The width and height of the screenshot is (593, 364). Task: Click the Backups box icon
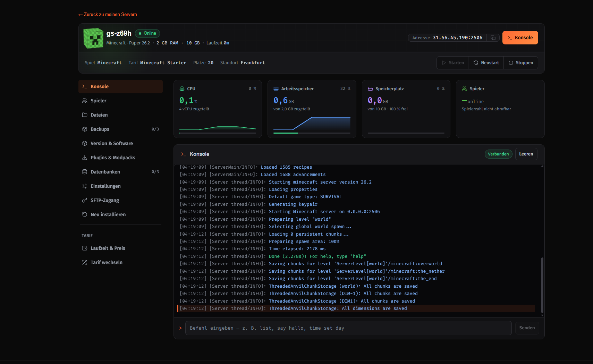(x=85, y=129)
